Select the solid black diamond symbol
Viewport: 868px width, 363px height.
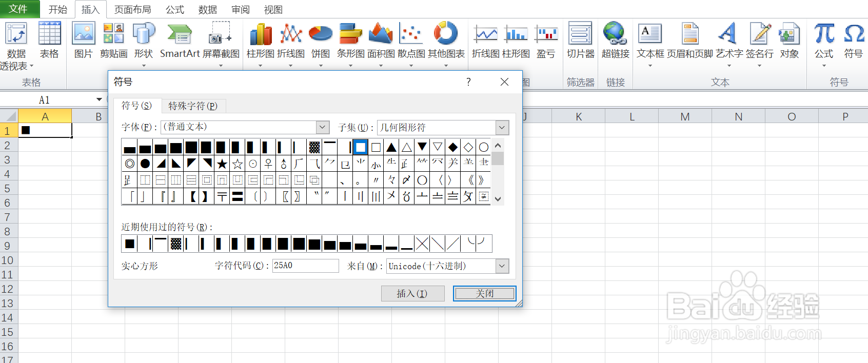[453, 148]
